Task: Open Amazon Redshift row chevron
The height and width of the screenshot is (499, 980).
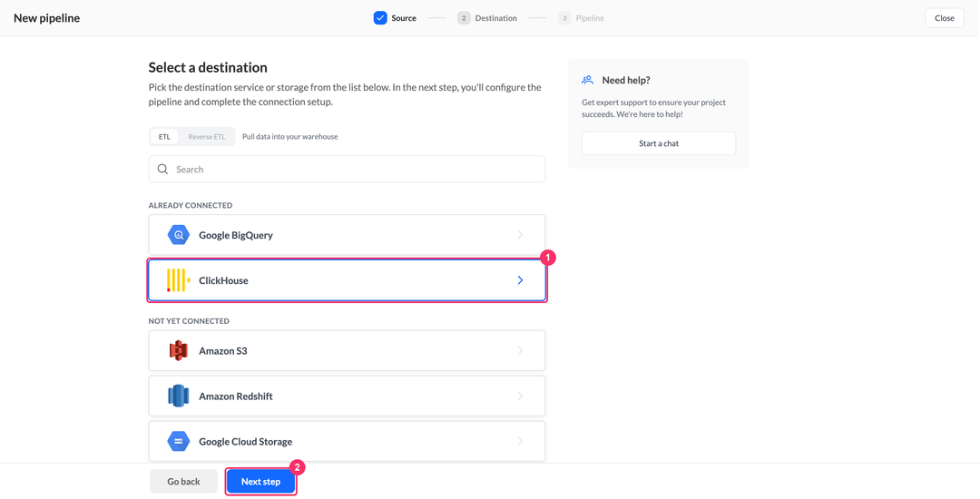Action: coord(520,396)
